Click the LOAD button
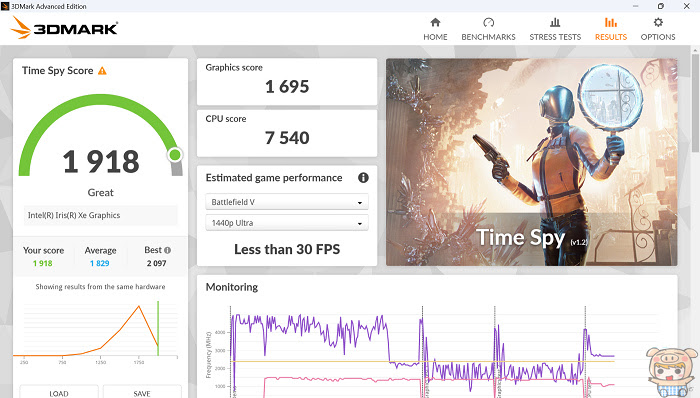The height and width of the screenshot is (398, 700). point(59,392)
